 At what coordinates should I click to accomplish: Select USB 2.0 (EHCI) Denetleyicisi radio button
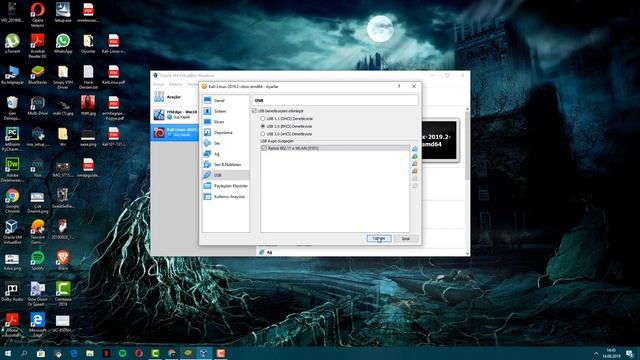coord(263,126)
